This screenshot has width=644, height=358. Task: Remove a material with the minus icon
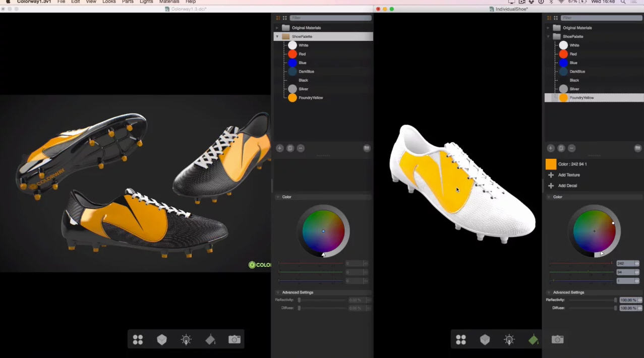301,148
